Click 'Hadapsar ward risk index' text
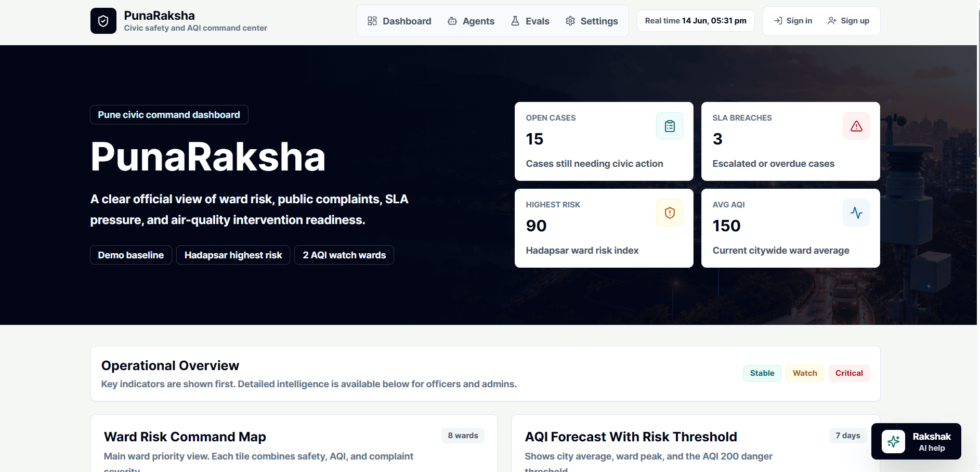The image size is (980, 472). tap(582, 251)
